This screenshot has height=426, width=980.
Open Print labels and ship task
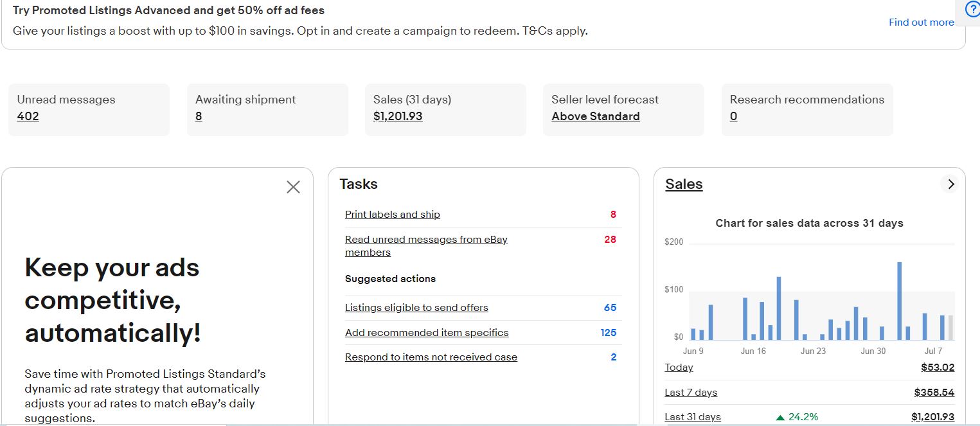coord(393,215)
